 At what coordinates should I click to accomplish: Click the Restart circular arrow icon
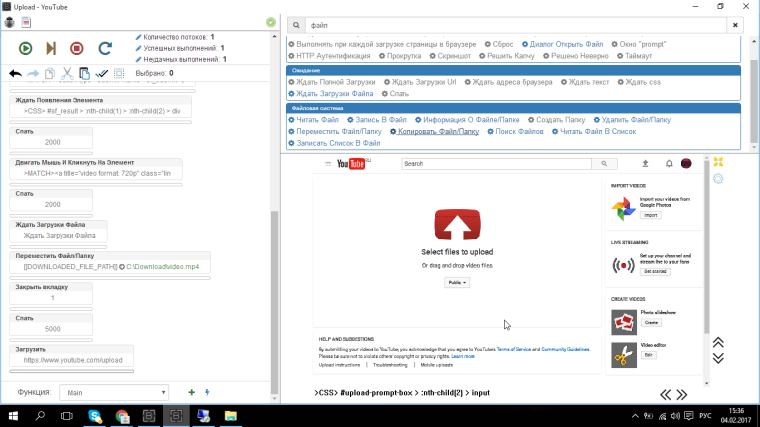[104, 47]
